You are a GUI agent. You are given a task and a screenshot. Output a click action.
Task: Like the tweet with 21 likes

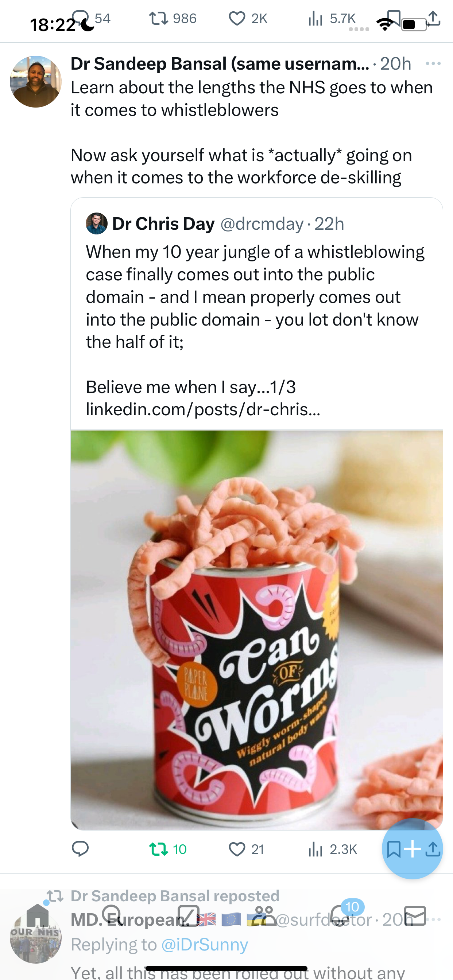pos(246,849)
